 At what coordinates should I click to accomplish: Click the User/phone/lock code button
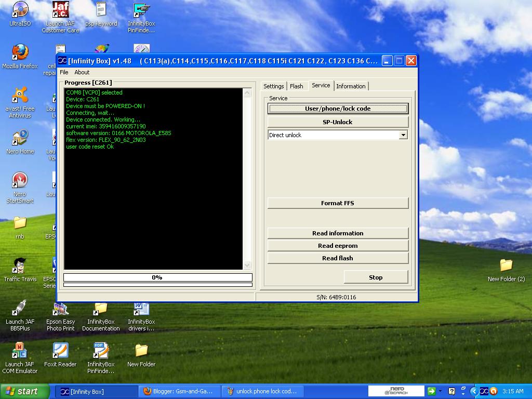(338, 109)
